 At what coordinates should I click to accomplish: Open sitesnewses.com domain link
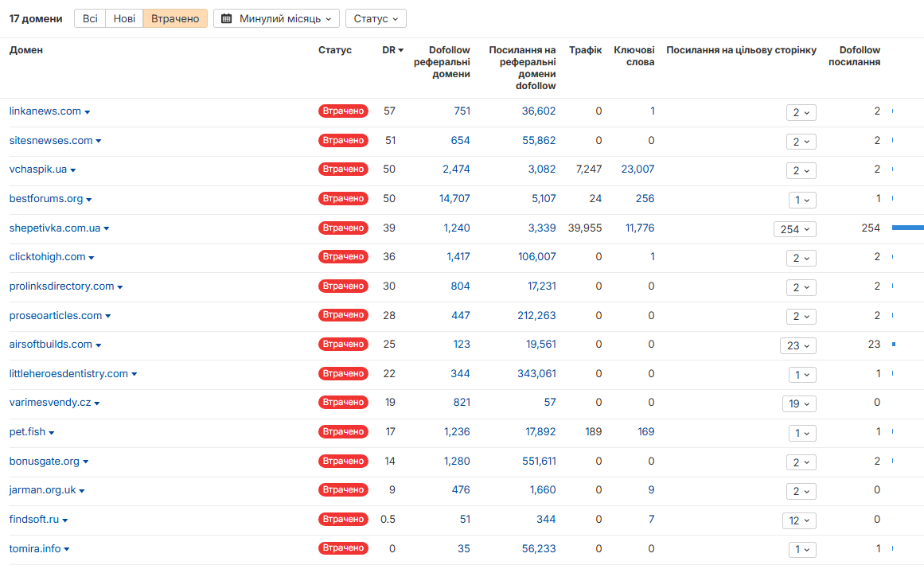[51, 140]
